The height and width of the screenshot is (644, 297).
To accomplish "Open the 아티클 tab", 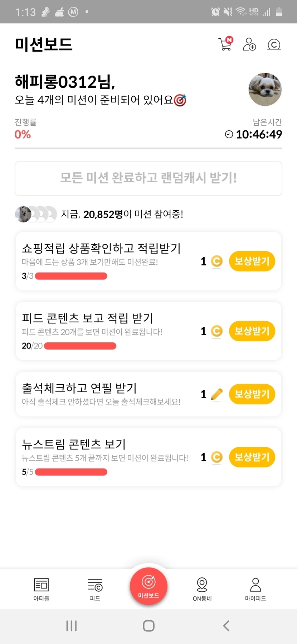I will click(41, 589).
